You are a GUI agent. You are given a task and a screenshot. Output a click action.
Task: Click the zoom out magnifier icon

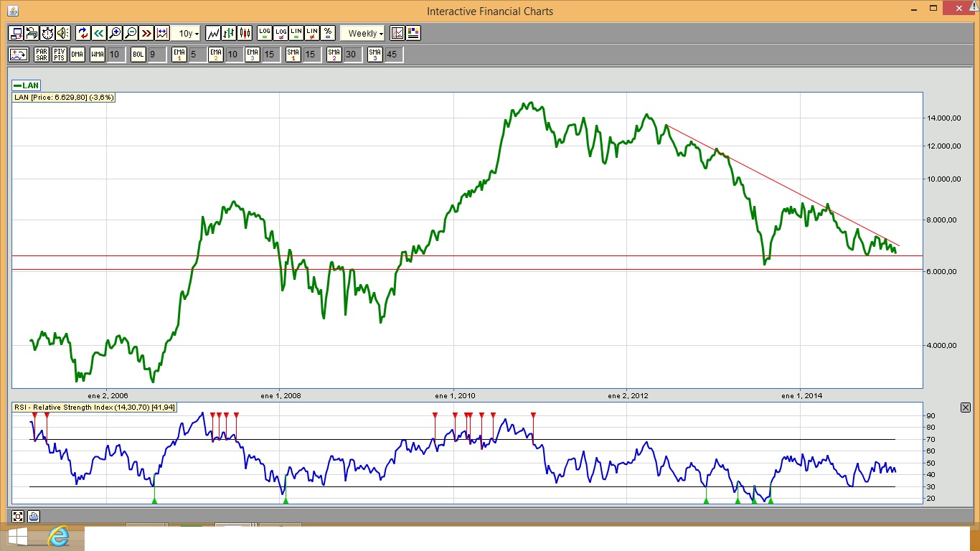tap(131, 33)
